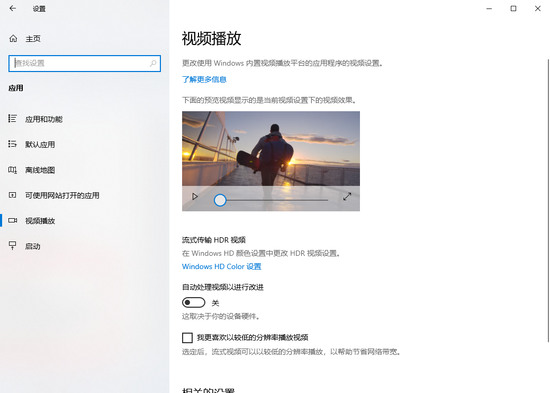
Task: Toggle 自动处理视频以进行改进 switch
Action: (194, 302)
